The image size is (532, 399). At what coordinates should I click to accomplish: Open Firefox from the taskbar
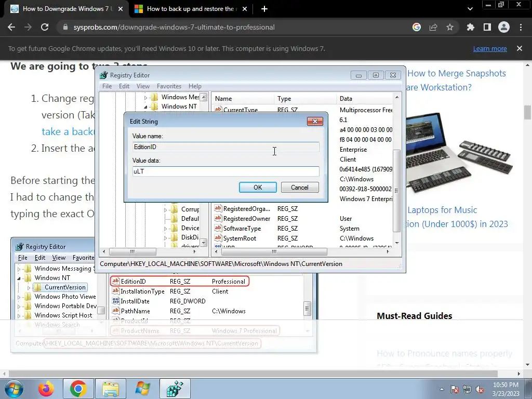tap(46, 389)
